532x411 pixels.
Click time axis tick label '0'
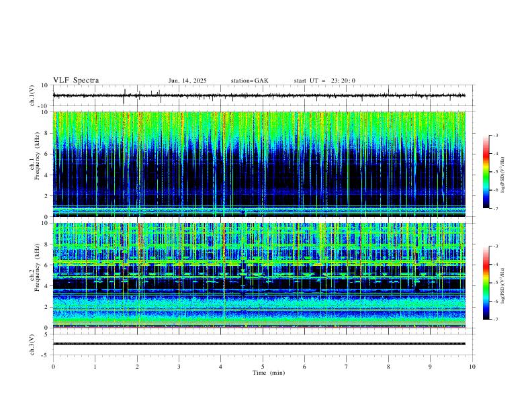tap(53, 367)
